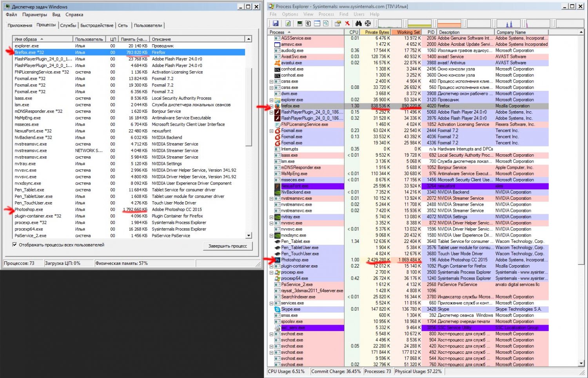Sort by Память column in Task Manager
This screenshot has height=378, width=588.
point(134,39)
